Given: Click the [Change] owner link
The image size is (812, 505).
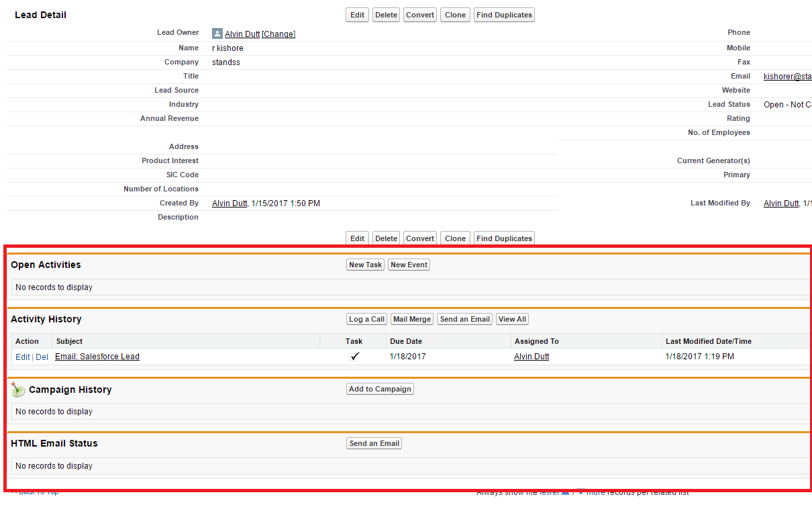Looking at the screenshot, I should 278,34.
